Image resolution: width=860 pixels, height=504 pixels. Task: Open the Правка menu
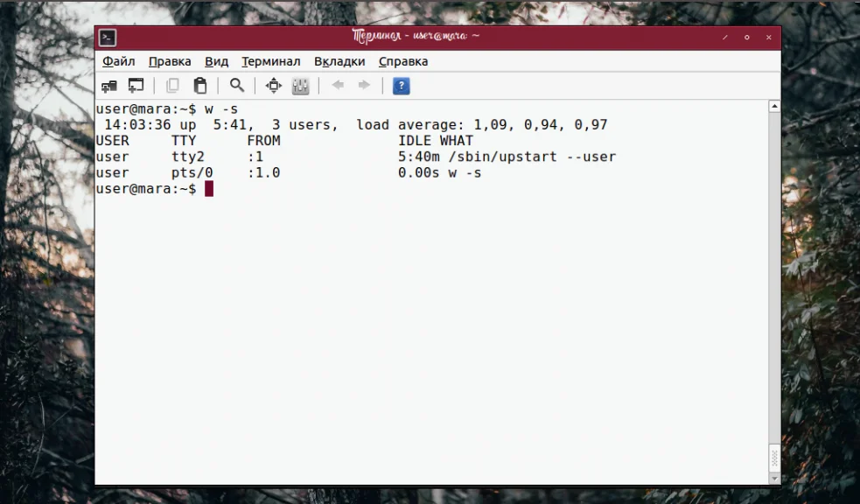point(170,61)
